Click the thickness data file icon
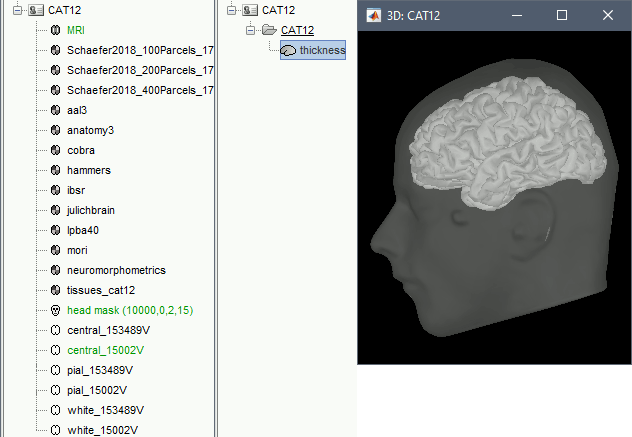 [x=289, y=50]
